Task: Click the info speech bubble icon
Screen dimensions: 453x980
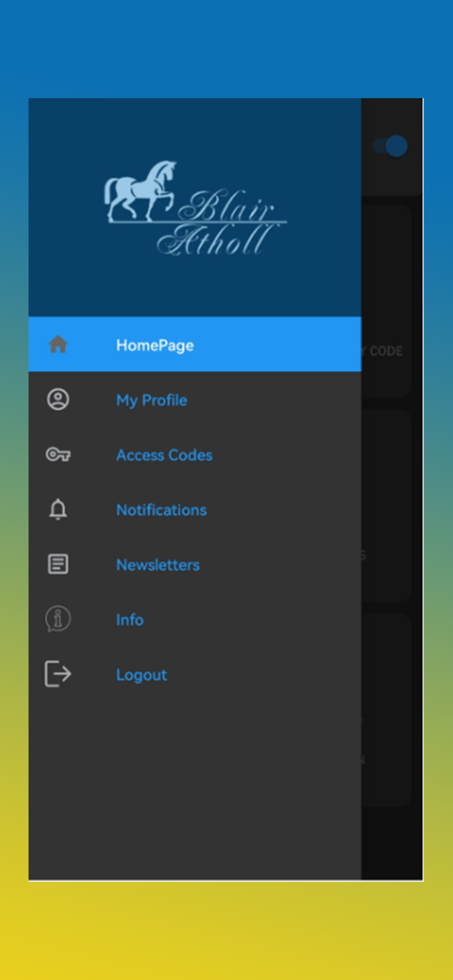Action: [x=58, y=619]
